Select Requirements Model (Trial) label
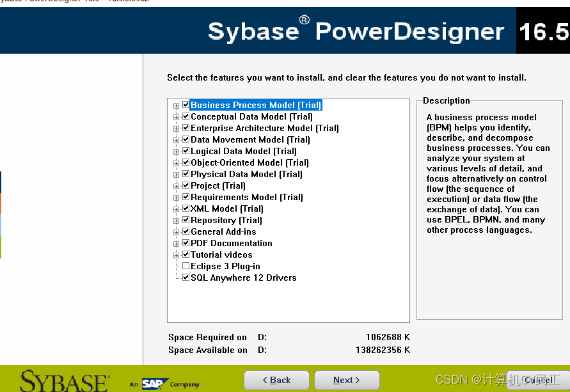 click(x=247, y=197)
